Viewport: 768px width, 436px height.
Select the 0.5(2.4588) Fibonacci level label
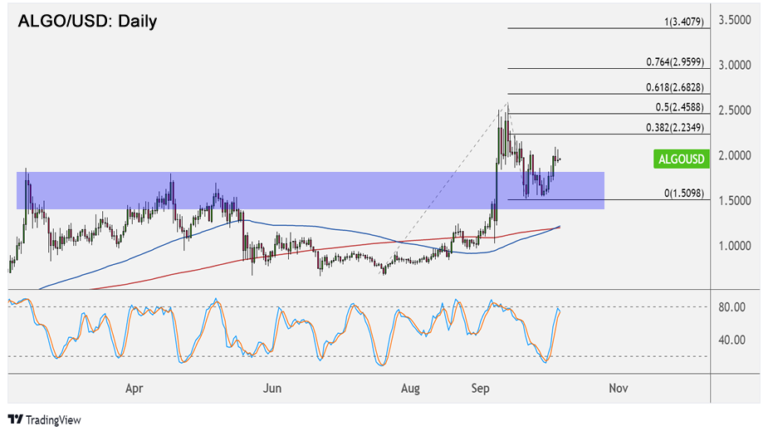(680, 107)
